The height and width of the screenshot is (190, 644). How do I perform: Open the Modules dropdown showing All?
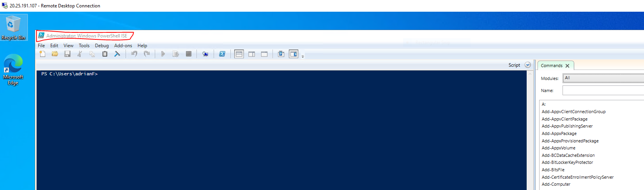click(x=603, y=78)
